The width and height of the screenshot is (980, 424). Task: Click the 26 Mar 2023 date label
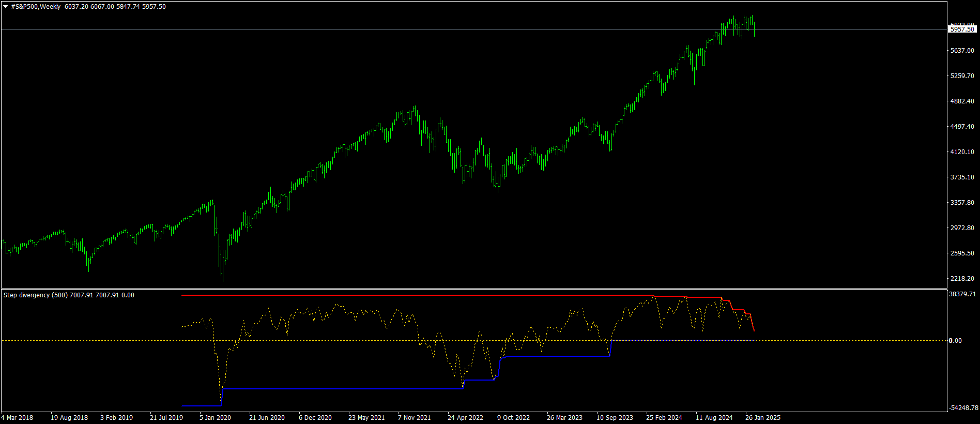564,418
